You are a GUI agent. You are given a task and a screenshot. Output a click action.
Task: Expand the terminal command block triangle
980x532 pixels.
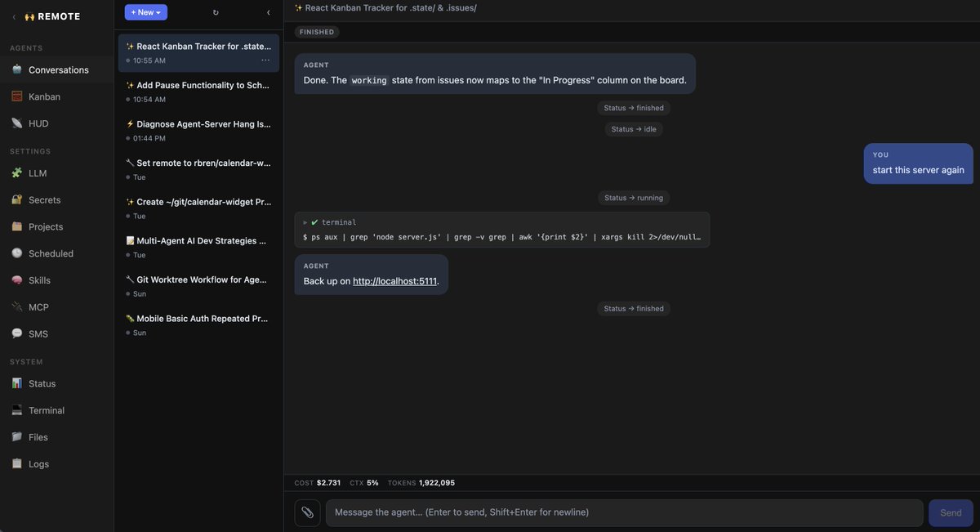(305, 222)
